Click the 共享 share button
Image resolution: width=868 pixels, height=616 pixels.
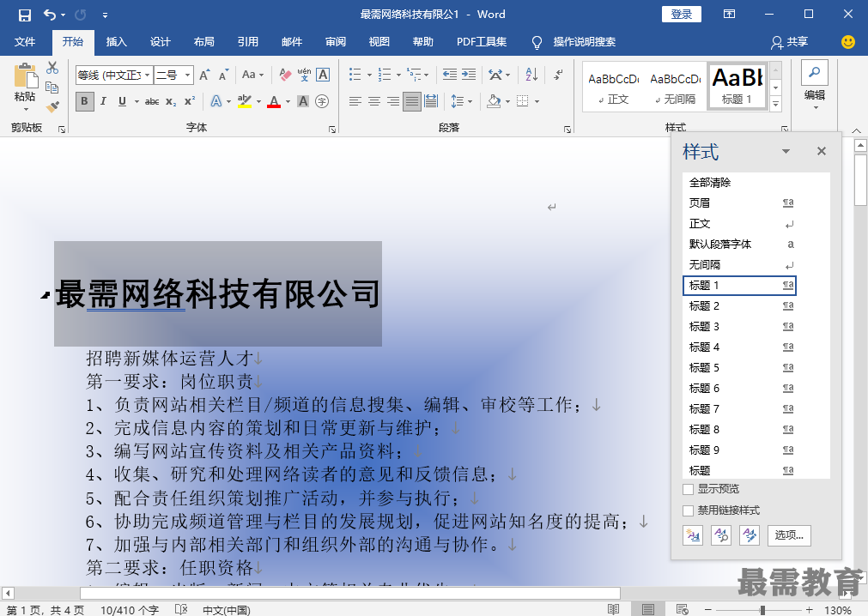pyautogui.click(x=790, y=42)
